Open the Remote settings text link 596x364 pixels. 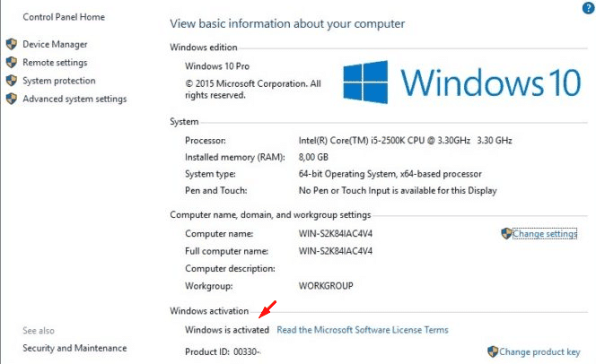coord(55,63)
